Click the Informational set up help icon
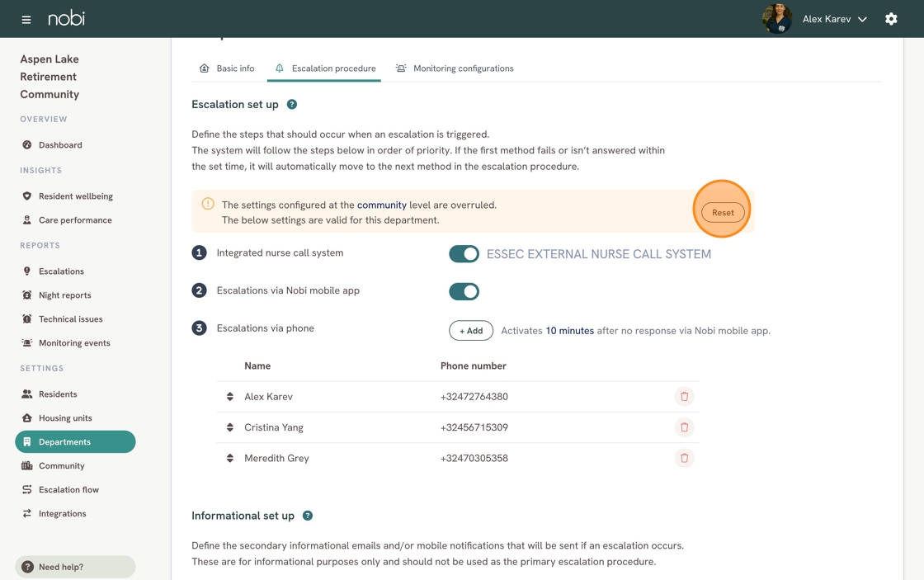The width and height of the screenshot is (924, 580). [308, 516]
